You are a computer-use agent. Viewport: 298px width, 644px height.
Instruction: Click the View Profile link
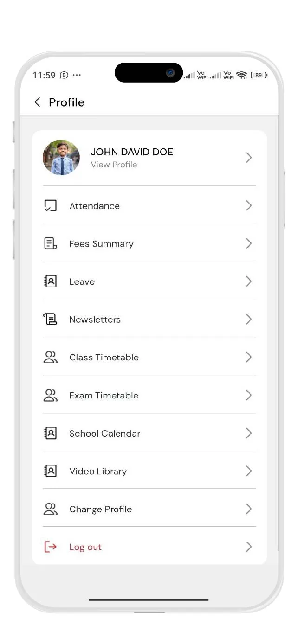click(114, 165)
